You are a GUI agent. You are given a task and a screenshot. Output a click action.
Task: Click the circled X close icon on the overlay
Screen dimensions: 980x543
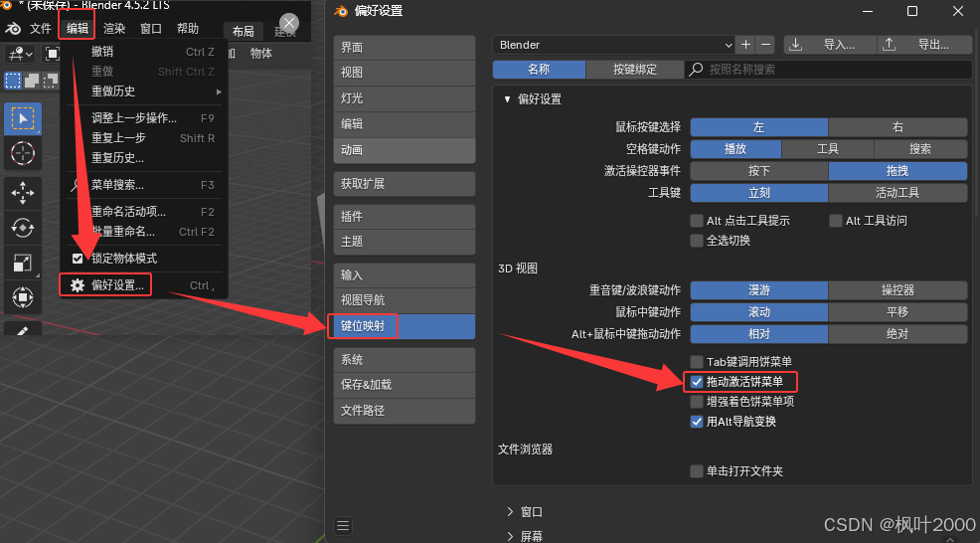pos(289,24)
